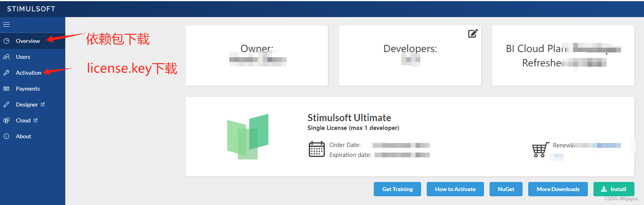Image resolution: width=644 pixels, height=205 pixels.
Task: Click the Stimulsoft Ultimate product logo
Action: (x=248, y=137)
